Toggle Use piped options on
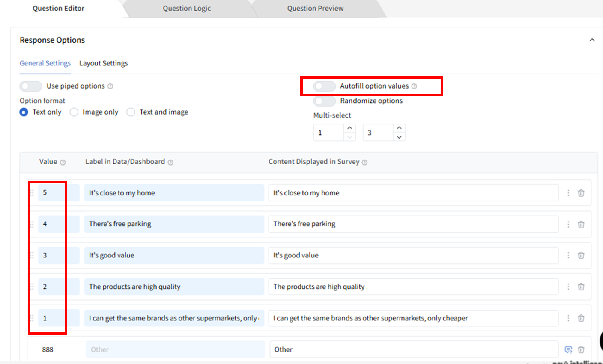The image size is (603, 364). click(31, 86)
